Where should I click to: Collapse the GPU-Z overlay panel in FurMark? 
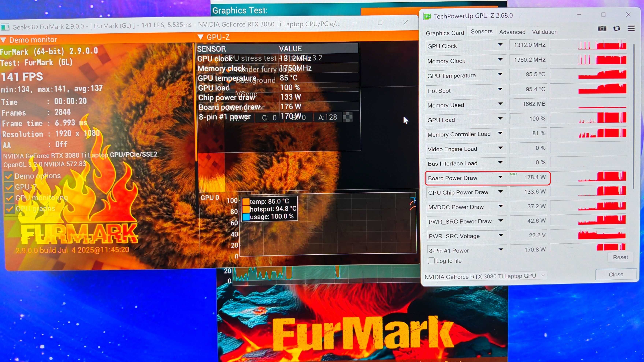(200, 37)
